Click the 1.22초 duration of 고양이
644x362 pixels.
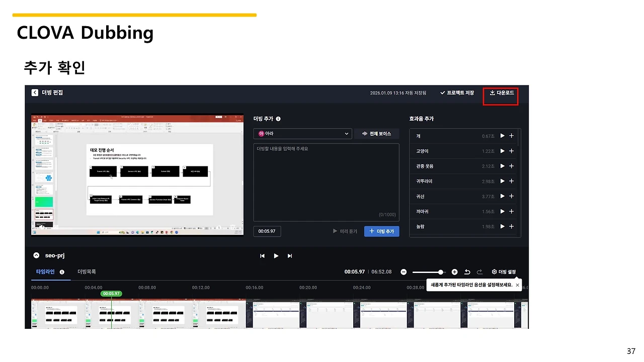click(488, 151)
